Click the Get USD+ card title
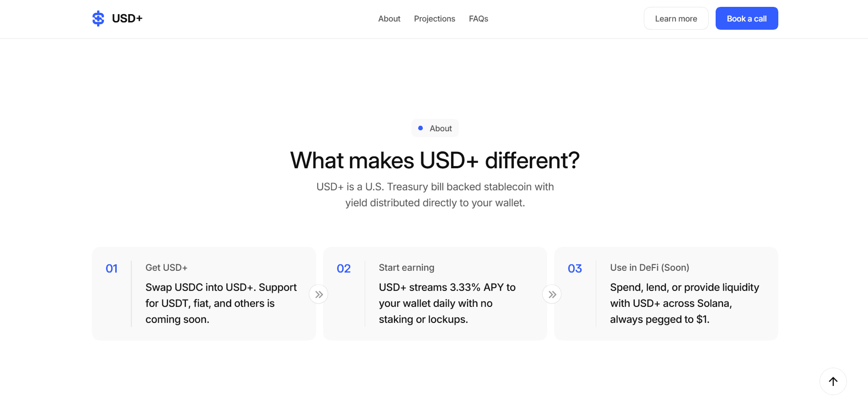 tap(166, 268)
